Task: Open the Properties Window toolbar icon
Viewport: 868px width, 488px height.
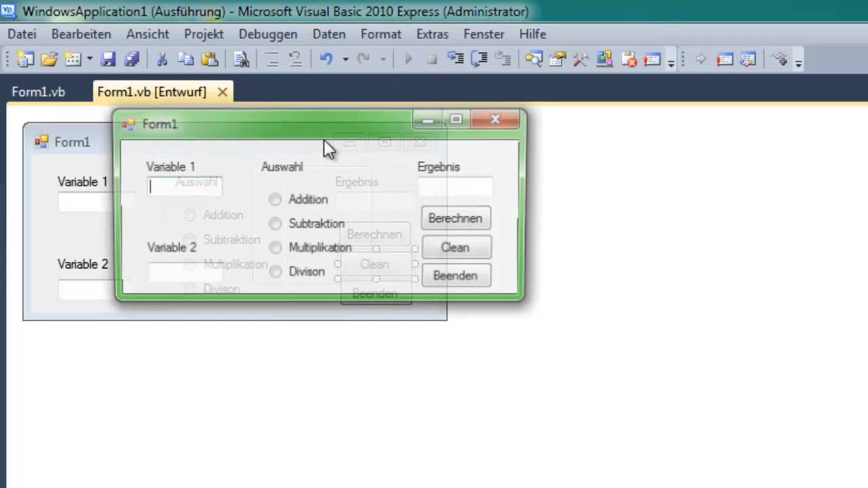Action: click(557, 59)
